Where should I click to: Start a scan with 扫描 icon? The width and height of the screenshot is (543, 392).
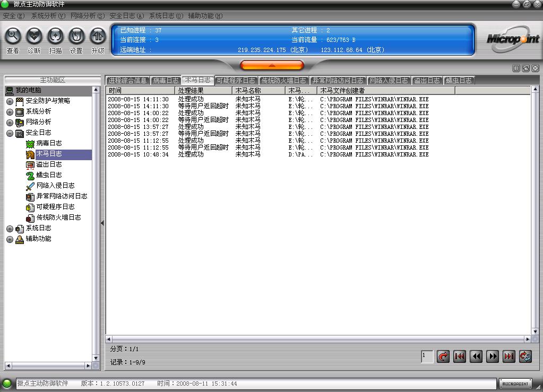point(55,36)
